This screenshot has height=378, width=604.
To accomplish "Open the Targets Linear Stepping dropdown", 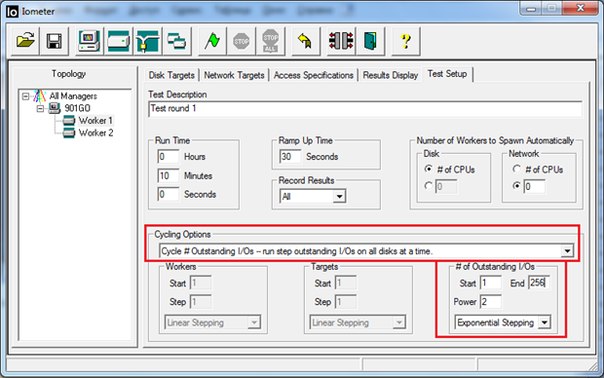I will tap(399, 323).
